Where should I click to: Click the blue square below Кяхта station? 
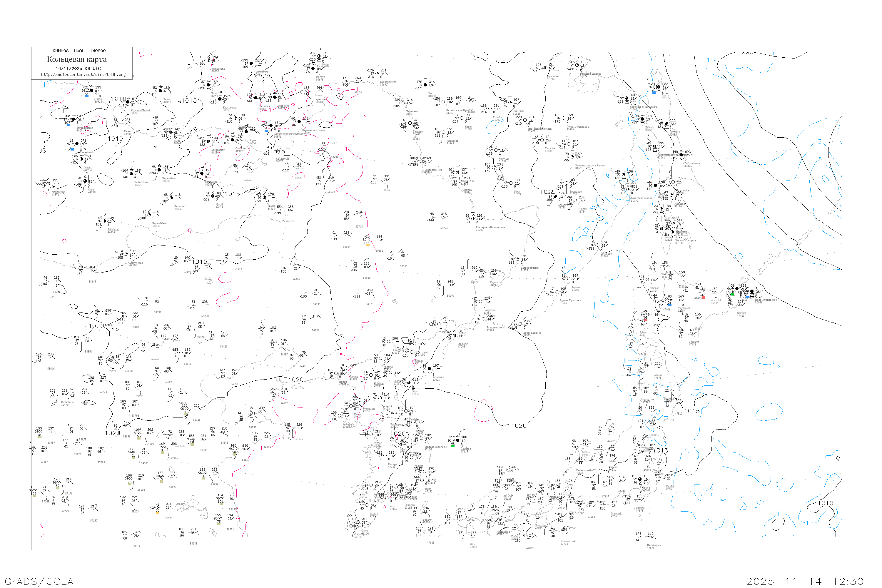(x=87, y=96)
